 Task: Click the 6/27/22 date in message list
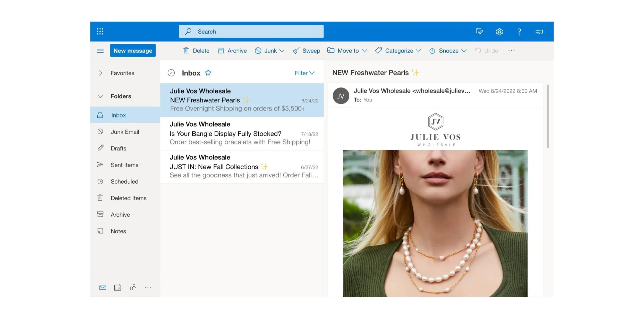(309, 167)
